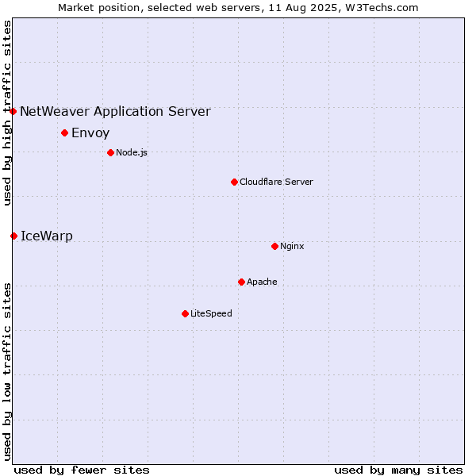Click the 'Cloudflare Server' label
Screen dimensions: 476x476
(x=276, y=182)
